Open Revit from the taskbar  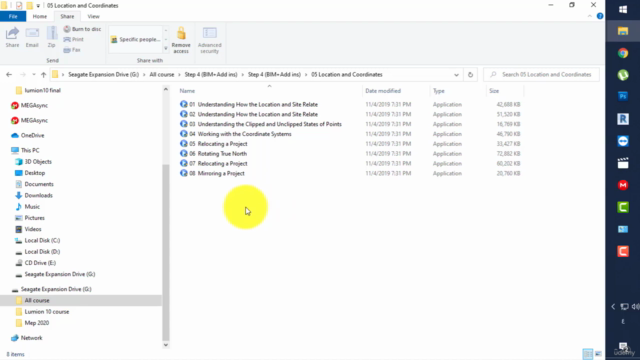point(623,119)
